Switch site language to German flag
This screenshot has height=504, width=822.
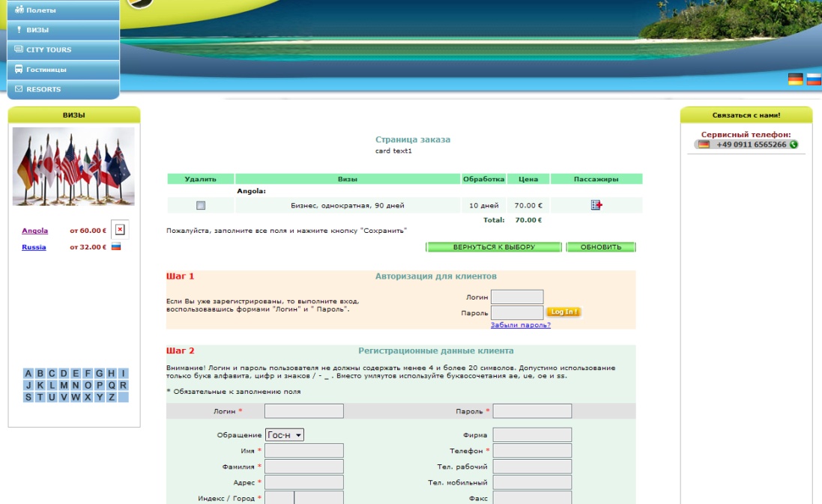pyautogui.click(x=795, y=79)
